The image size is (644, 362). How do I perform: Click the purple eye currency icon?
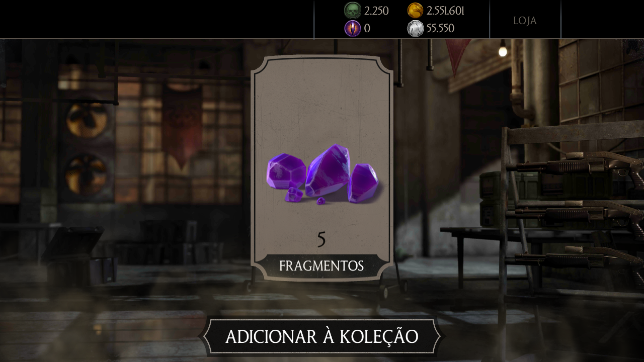(x=352, y=28)
